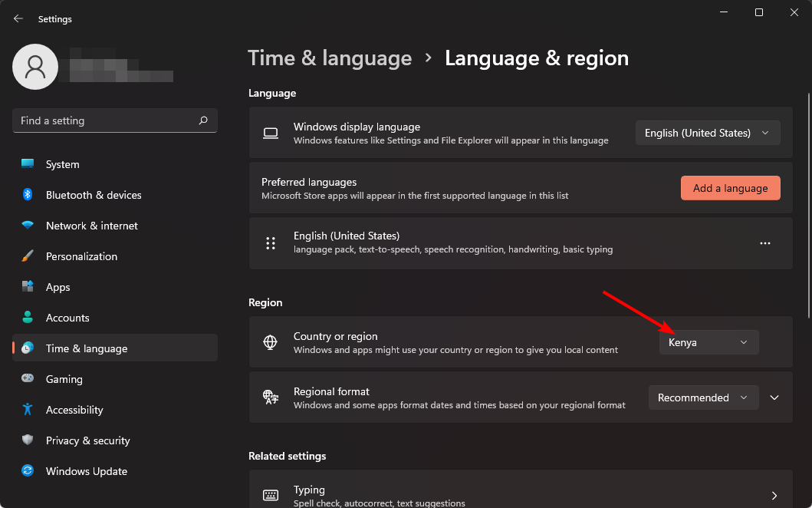Click the Windows Update icon

pyautogui.click(x=28, y=471)
